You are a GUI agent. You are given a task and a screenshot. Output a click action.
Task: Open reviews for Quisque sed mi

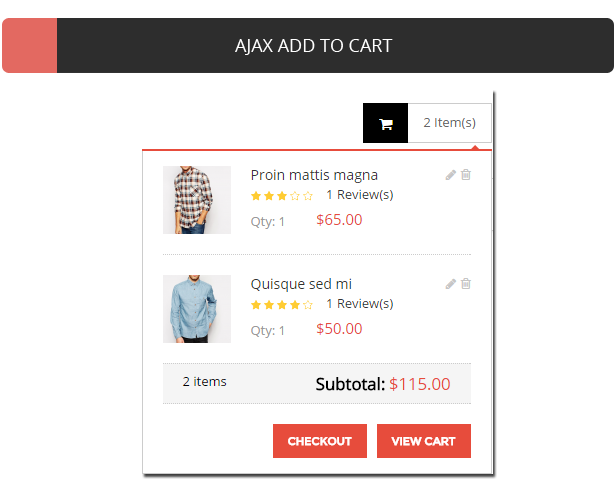point(359,304)
